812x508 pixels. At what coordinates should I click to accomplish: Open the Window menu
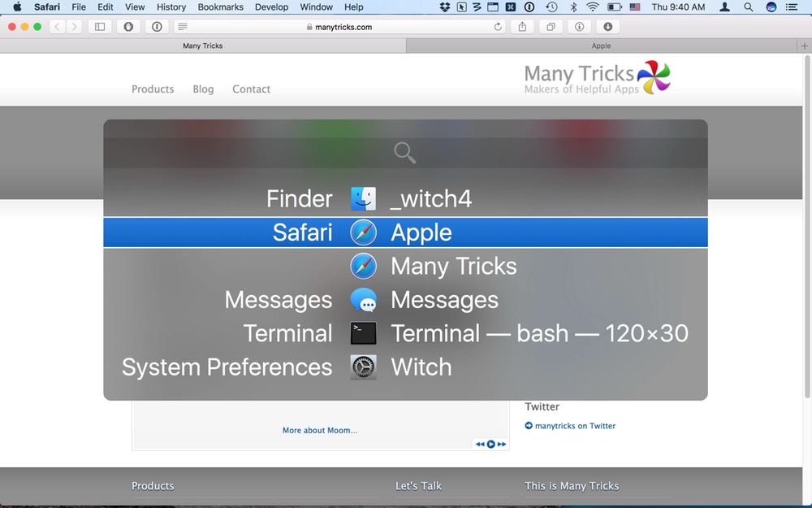click(317, 7)
